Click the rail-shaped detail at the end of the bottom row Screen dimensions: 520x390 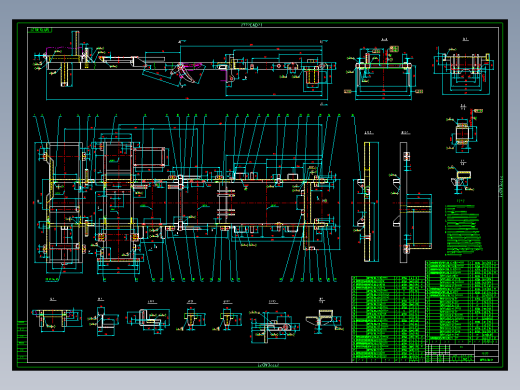pyautogui.click(x=324, y=321)
